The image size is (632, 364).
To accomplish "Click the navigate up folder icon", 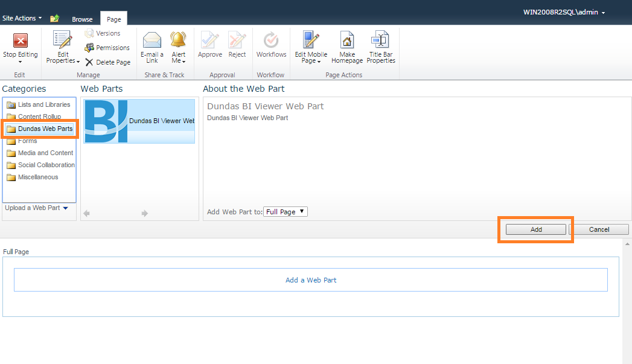I will 55,18.
